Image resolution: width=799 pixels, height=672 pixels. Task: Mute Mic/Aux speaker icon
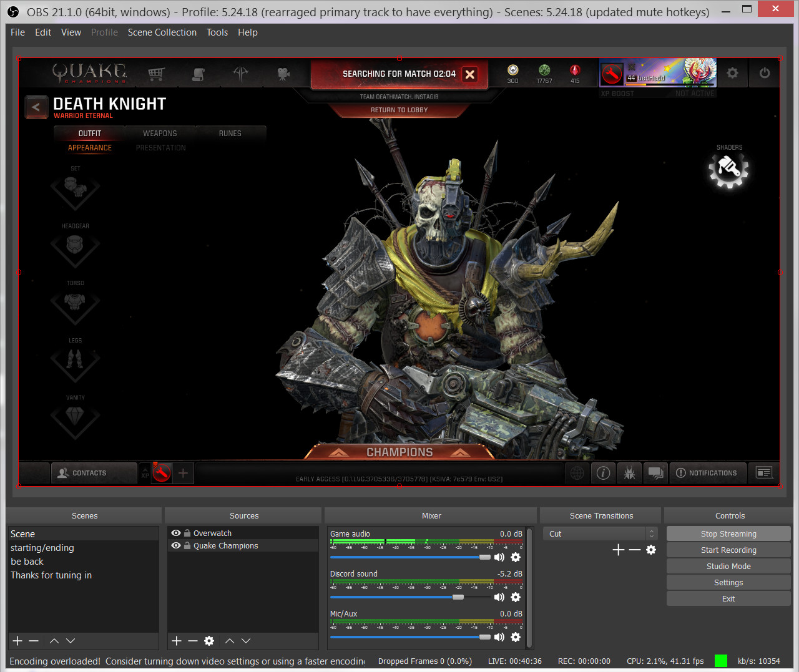[499, 637]
